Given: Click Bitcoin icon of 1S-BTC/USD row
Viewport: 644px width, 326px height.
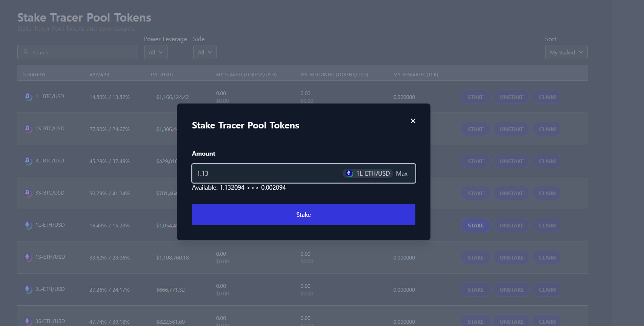Looking at the screenshot, I should coord(28,129).
